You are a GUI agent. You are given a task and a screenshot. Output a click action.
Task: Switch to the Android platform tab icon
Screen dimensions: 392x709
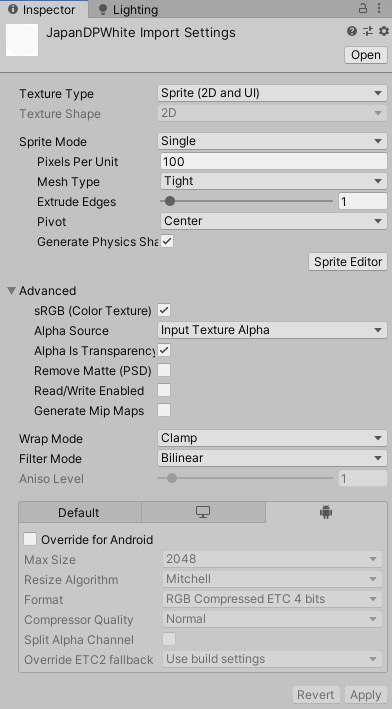(326, 512)
